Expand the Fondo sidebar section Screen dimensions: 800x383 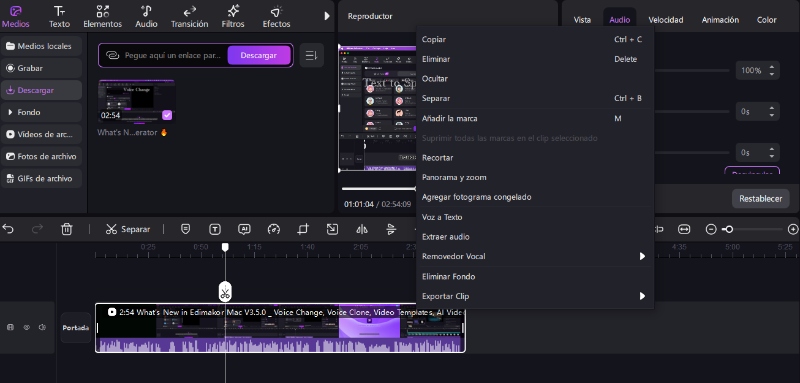41,112
